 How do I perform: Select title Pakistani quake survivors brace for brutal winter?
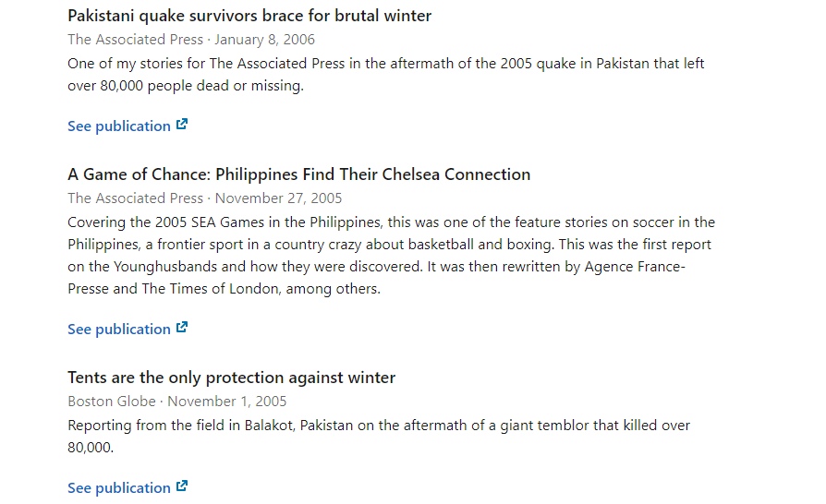pos(249,16)
